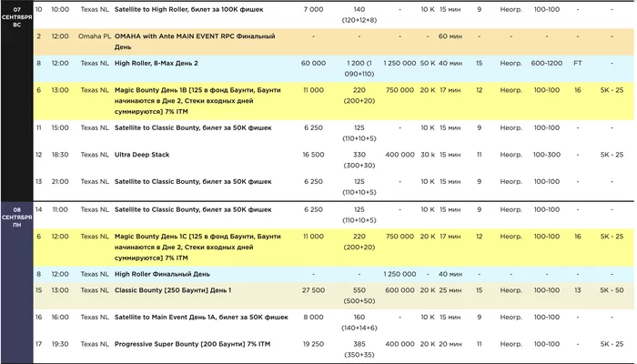Click buy-in value '60 000'
The image size is (637, 364).
coord(313,64)
